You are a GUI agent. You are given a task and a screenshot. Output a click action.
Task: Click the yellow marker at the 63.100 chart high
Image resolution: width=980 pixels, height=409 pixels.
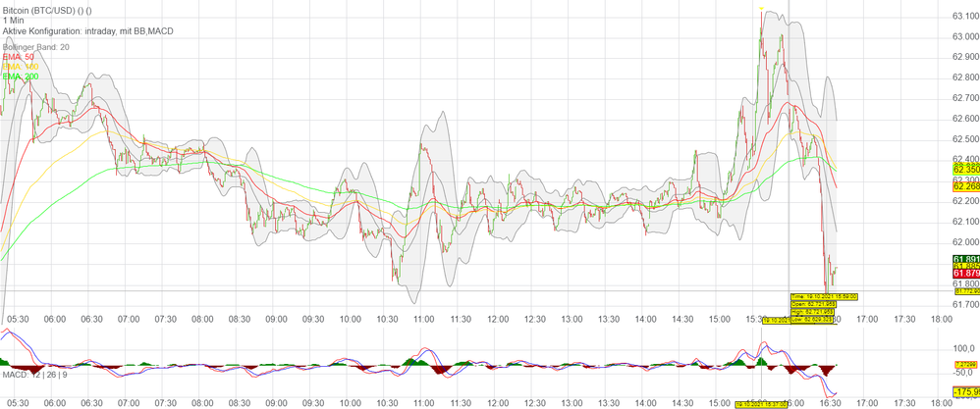(761, 9)
